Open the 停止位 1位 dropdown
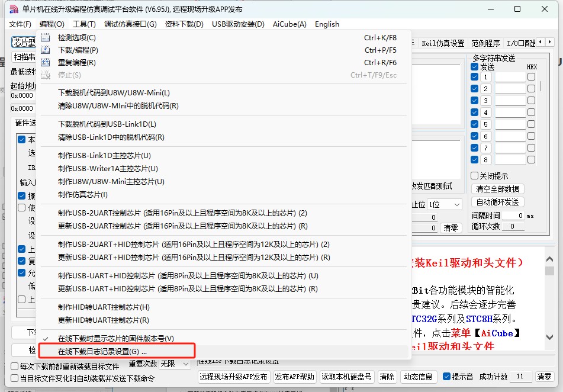The width and height of the screenshot is (563, 392). click(x=445, y=204)
